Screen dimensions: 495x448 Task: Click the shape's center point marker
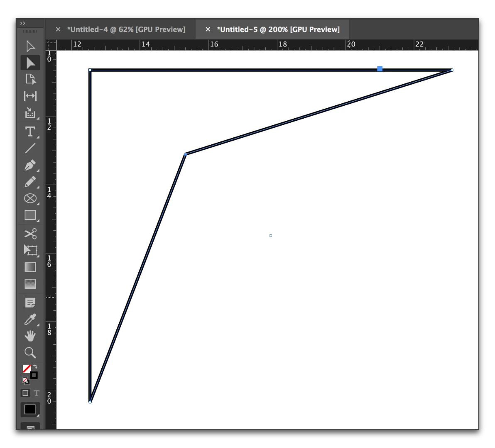pyautogui.click(x=271, y=236)
